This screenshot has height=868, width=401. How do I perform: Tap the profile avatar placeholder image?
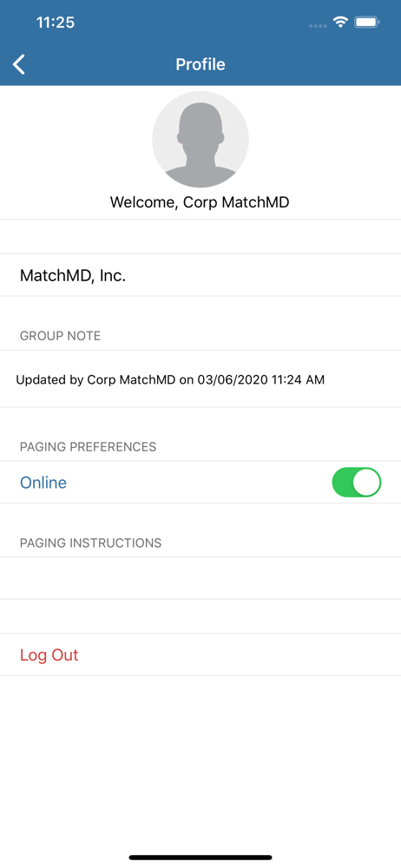[200, 140]
